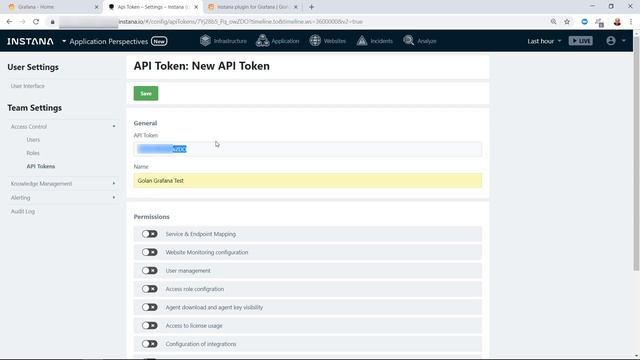Click the Application Perspectives label
The width and height of the screenshot is (640, 360).
tap(109, 41)
